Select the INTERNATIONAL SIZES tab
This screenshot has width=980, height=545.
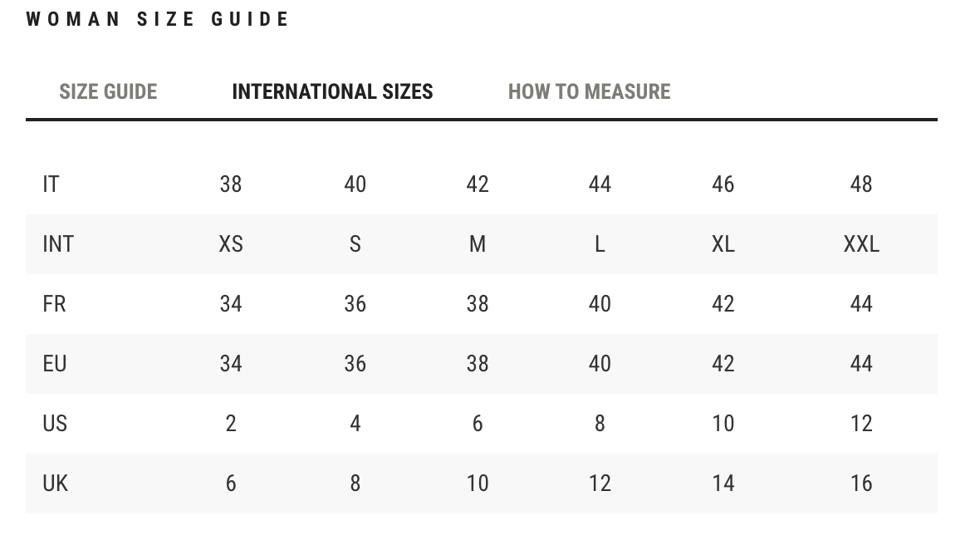coord(332,92)
